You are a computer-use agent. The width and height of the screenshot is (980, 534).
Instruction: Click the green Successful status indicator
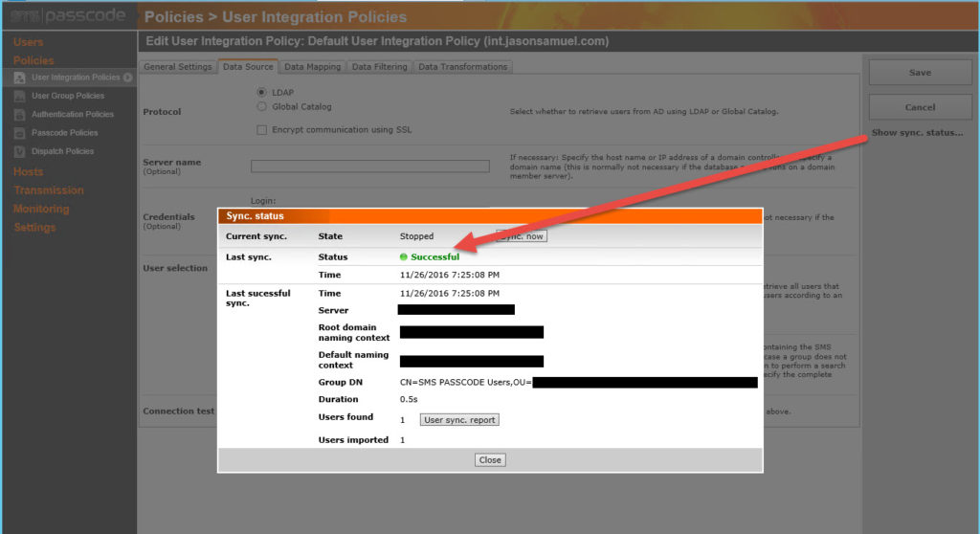(x=404, y=256)
